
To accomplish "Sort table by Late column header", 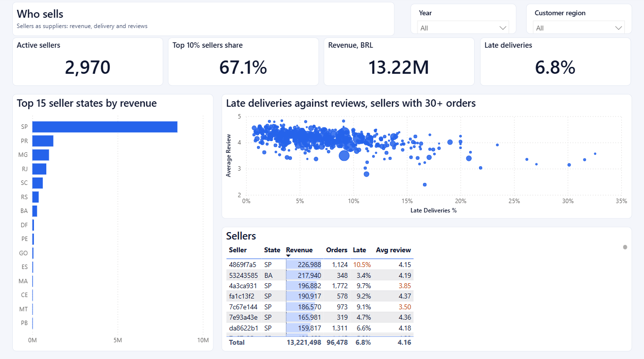I will (359, 250).
